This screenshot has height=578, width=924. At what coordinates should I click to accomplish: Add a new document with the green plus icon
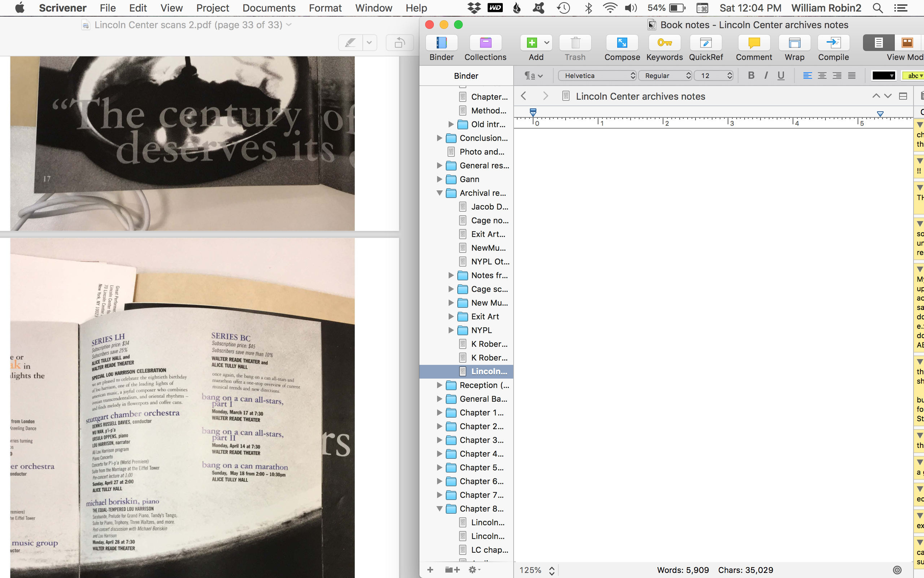(x=532, y=43)
